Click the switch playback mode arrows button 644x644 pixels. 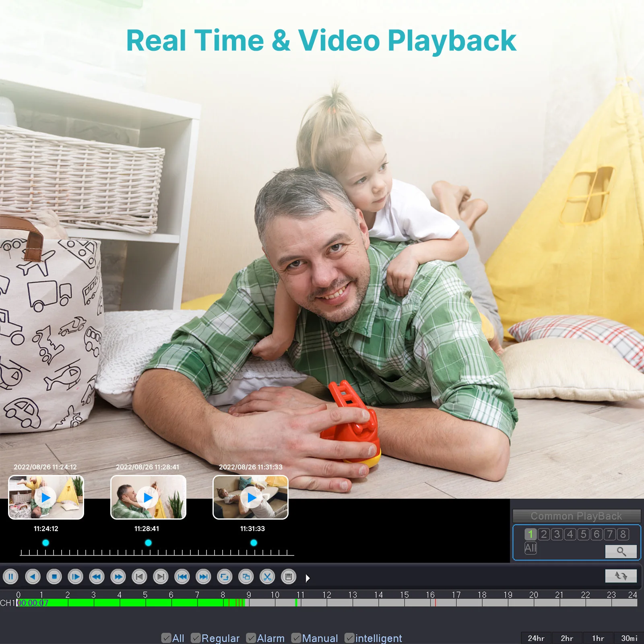(621, 576)
